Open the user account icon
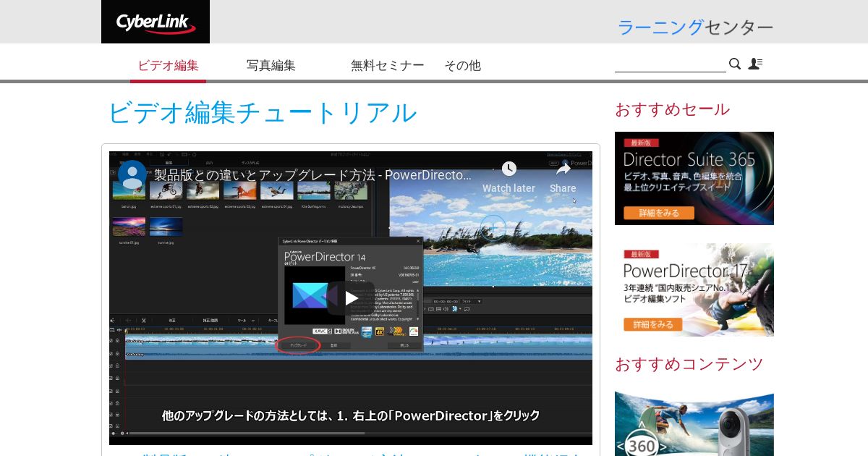The image size is (868, 456). click(755, 64)
